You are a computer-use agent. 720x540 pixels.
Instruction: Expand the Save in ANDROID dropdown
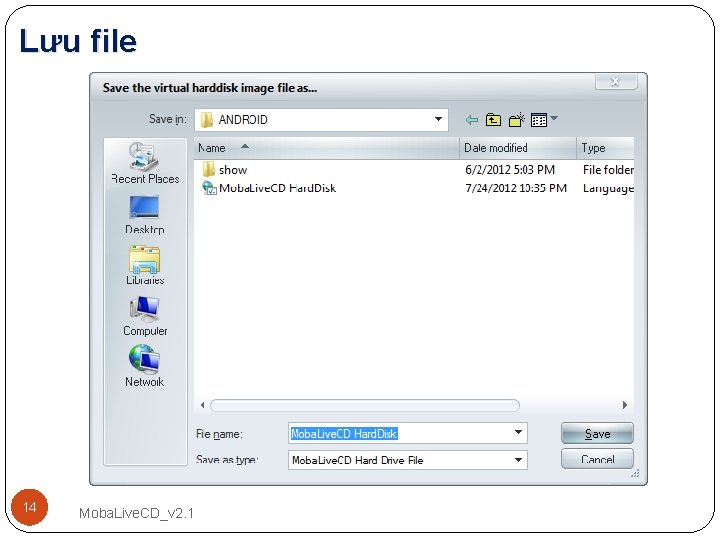(x=438, y=119)
